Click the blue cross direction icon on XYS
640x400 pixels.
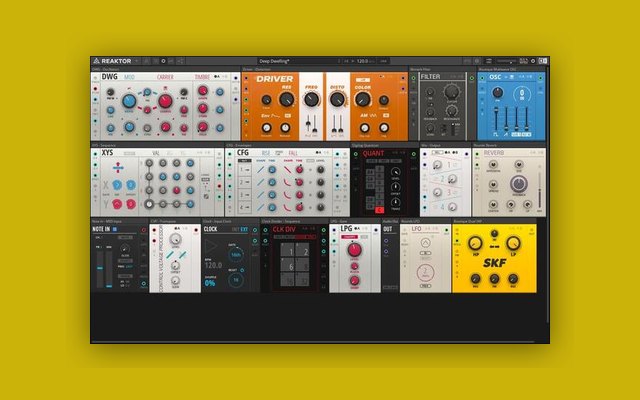118,167
